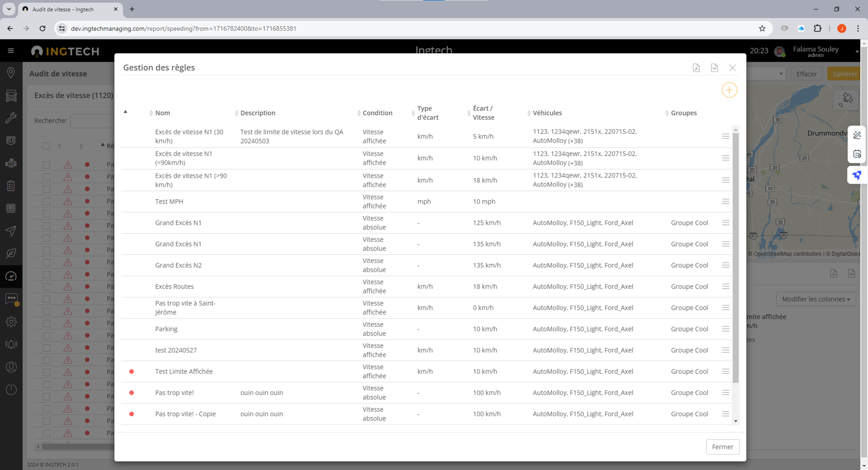Open settings gear icon in sidebar

(11, 322)
